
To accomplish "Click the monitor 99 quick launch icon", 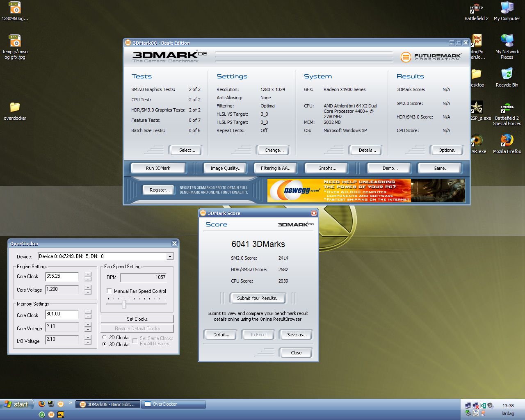I will (x=51, y=404).
